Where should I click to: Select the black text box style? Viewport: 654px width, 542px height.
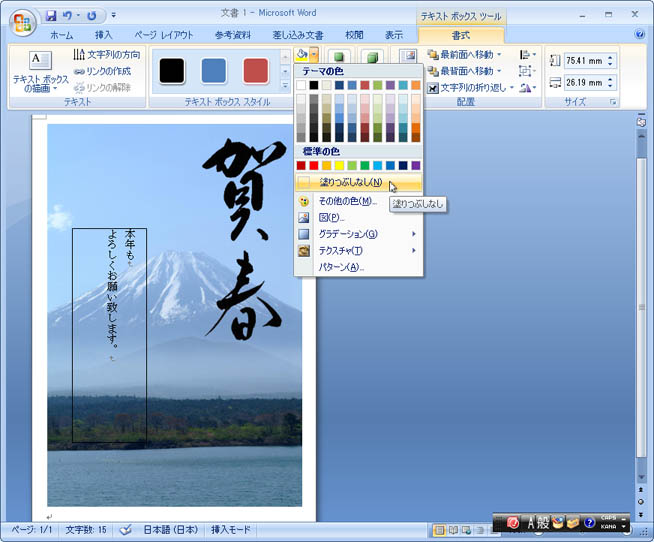172,71
